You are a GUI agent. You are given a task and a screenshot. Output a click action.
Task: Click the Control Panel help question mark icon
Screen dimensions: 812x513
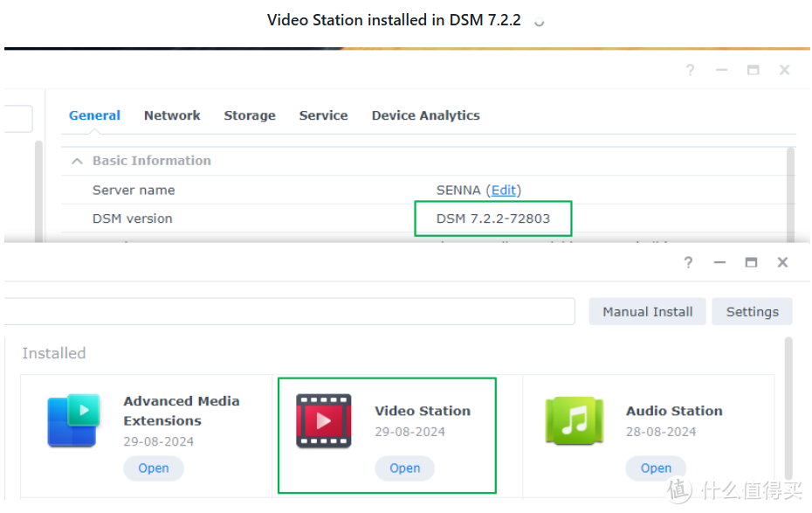tap(691, 70)
